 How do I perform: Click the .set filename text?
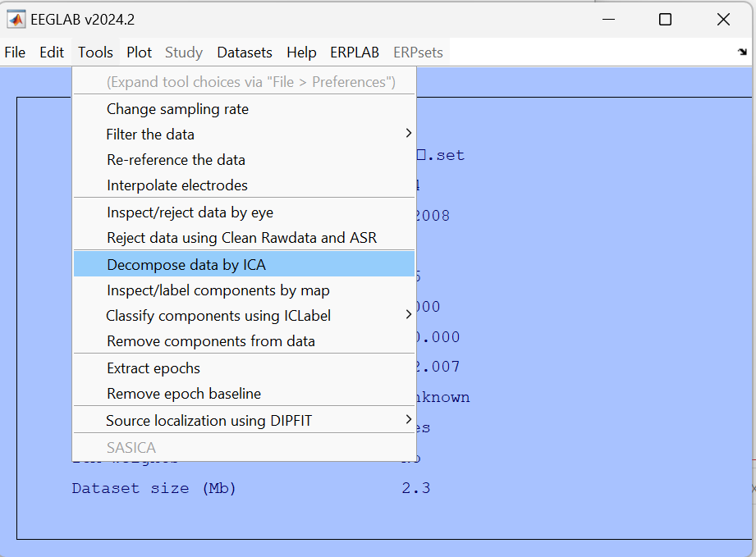pyautogui.click(x=441, y=156)
